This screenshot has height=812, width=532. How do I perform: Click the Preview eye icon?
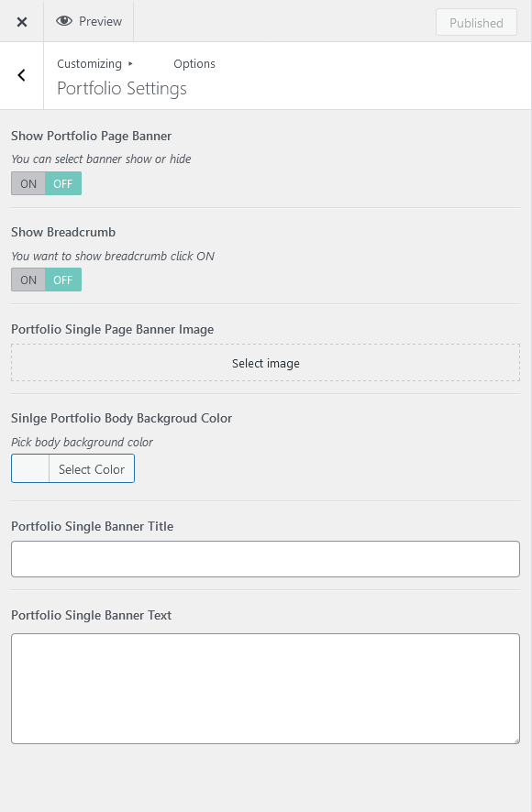(64, 21)
